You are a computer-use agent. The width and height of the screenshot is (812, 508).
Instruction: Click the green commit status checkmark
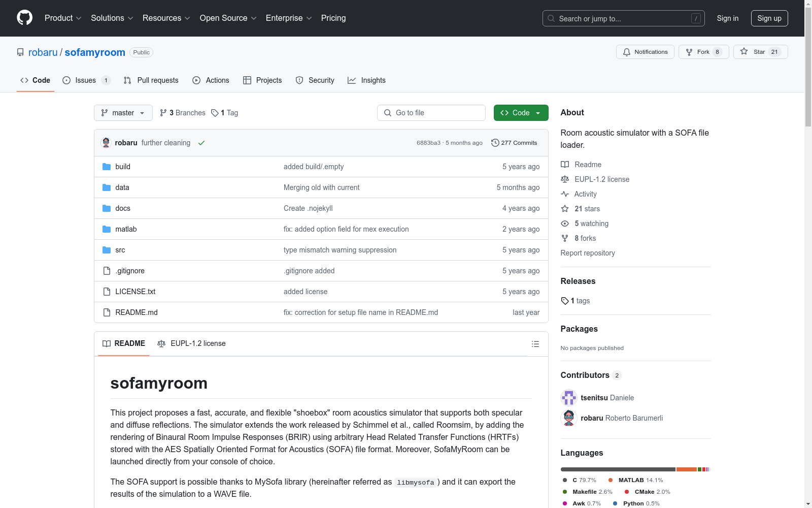201,143
